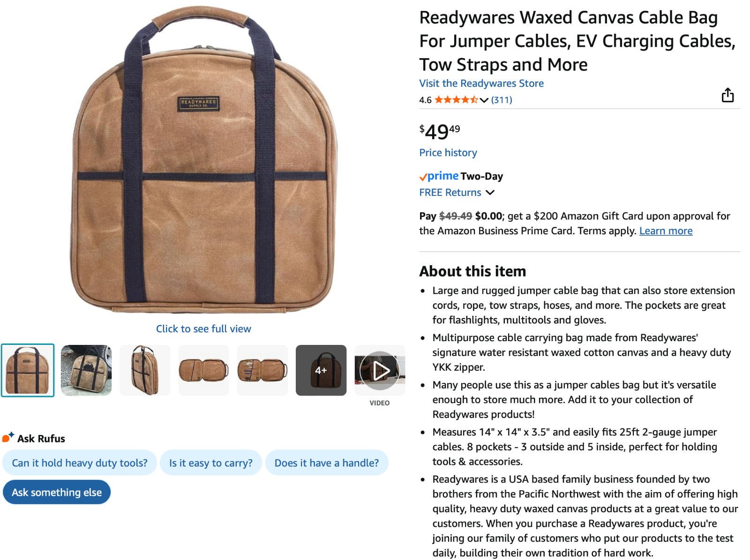Image resolution: width=750 pixels, height=560 pixels.
Task: Open the 4+ more images thumbnail
Action: pyautogui.click(x=321, y=370)
